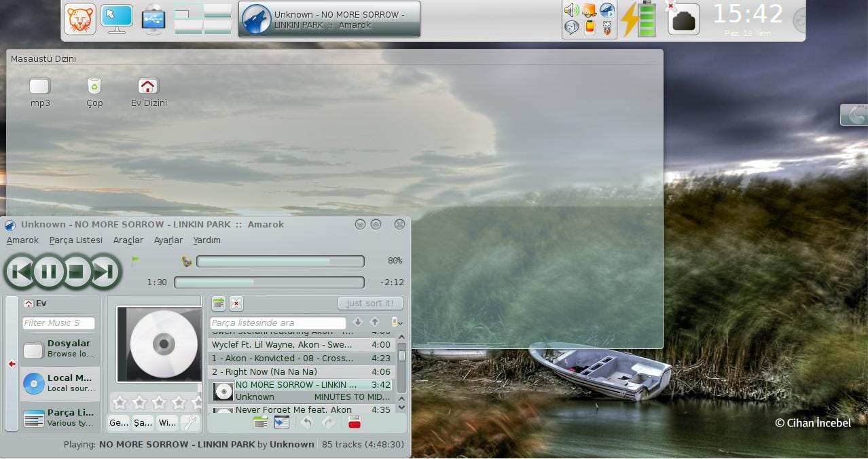Open the Dosyalar file browser

click(x=59, y=349)
